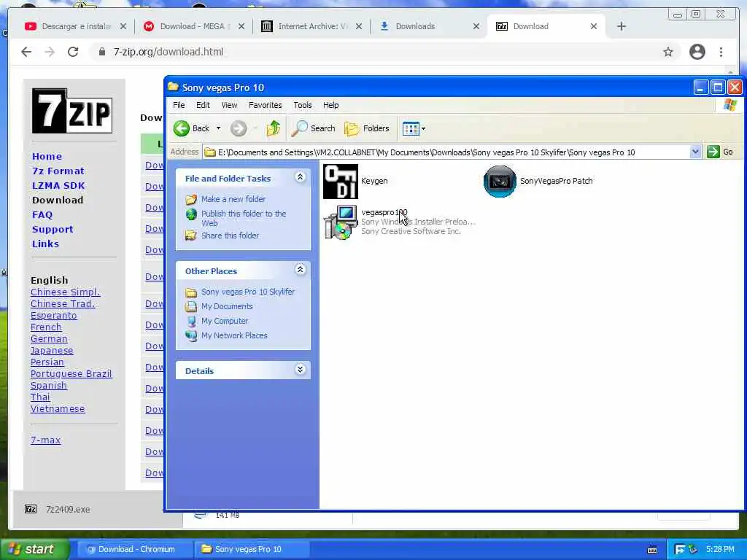
Task: Select the Keygen file icon
Action: 340,182
